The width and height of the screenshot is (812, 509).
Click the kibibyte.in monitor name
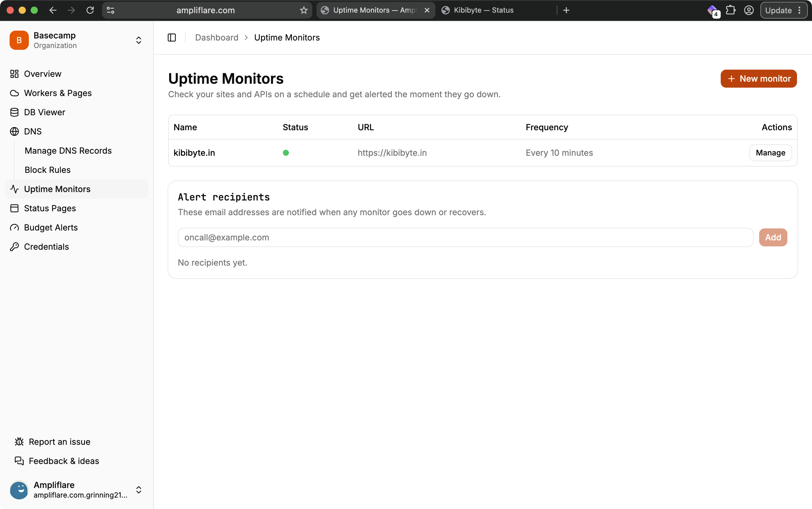[194, 153]
